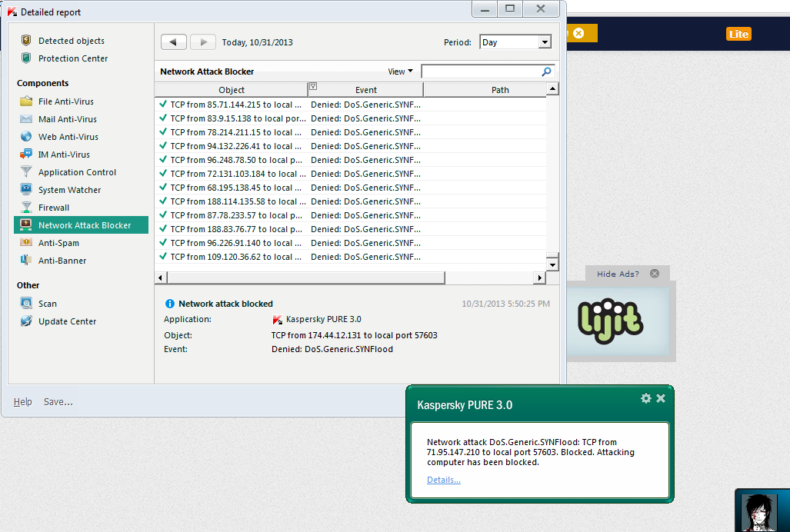Maximize the Detailed report window
790x532 pixels.
(x=510, y=8)
